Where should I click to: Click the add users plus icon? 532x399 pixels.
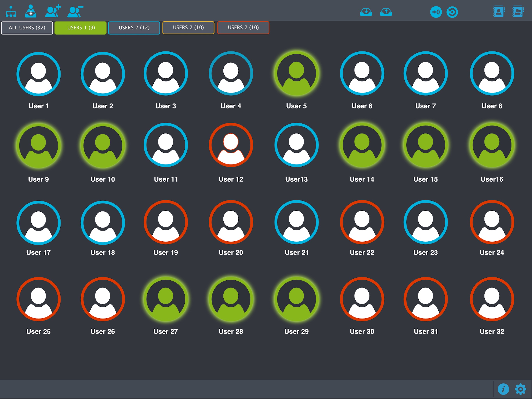[53, 11]
